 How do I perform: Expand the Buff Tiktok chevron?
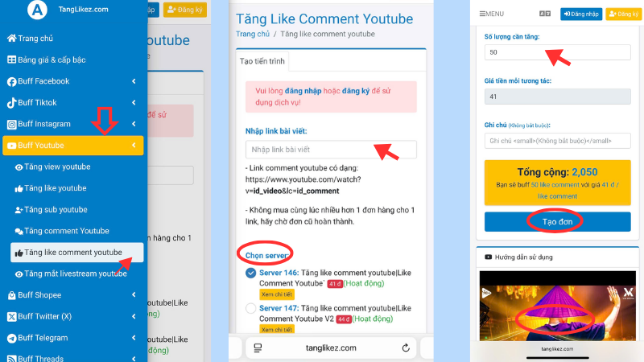pyautogui.click(x=134, y=103)
